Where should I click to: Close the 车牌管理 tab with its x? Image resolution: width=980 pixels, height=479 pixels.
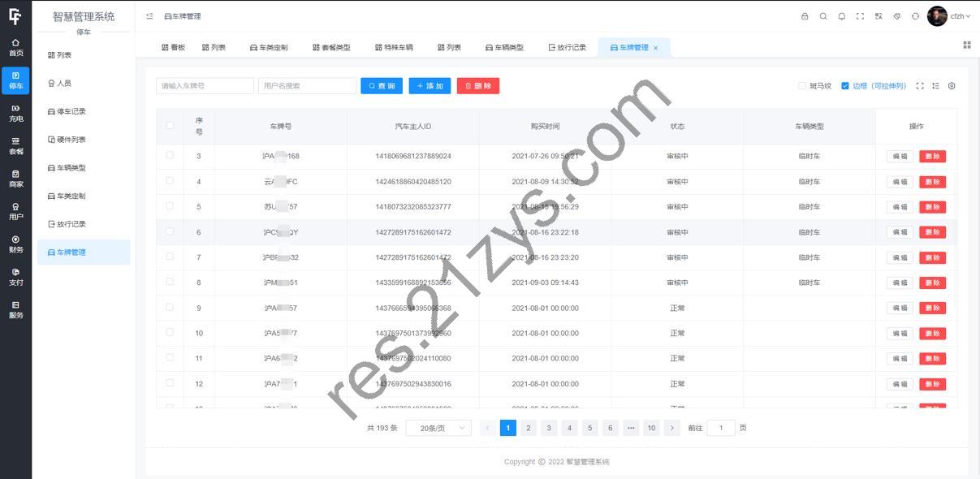[x=656, y=48]
